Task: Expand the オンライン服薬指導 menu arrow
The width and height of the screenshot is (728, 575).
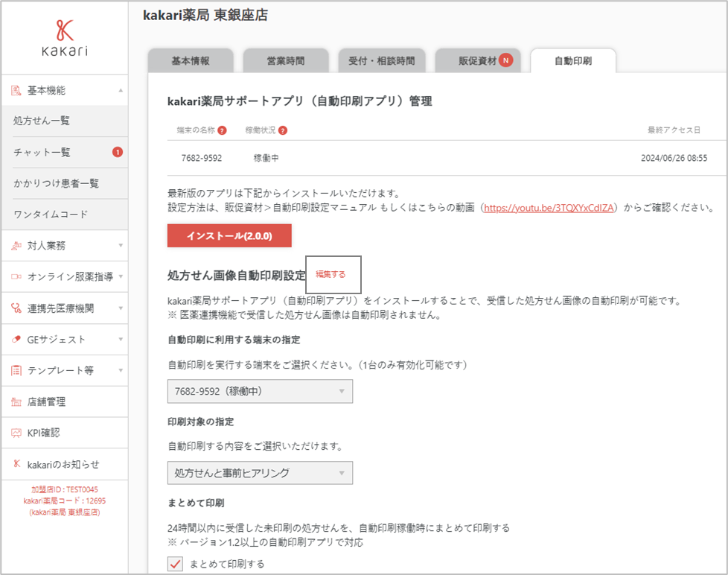Action: [x=121, y=276]
